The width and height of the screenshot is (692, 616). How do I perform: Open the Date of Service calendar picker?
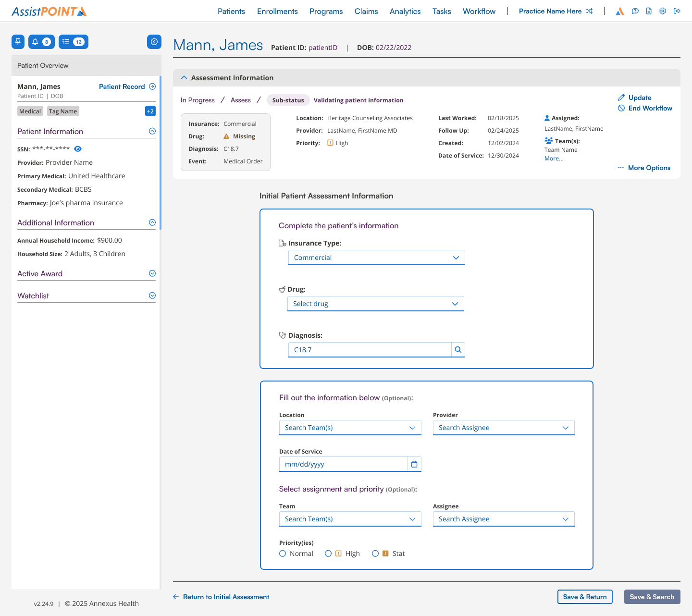coord(414,464)
